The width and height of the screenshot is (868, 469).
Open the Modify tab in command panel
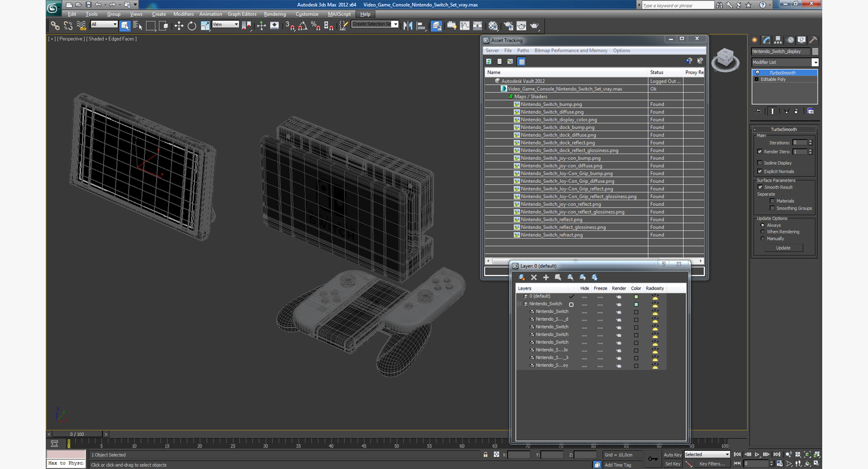click(x=767, y=40)
